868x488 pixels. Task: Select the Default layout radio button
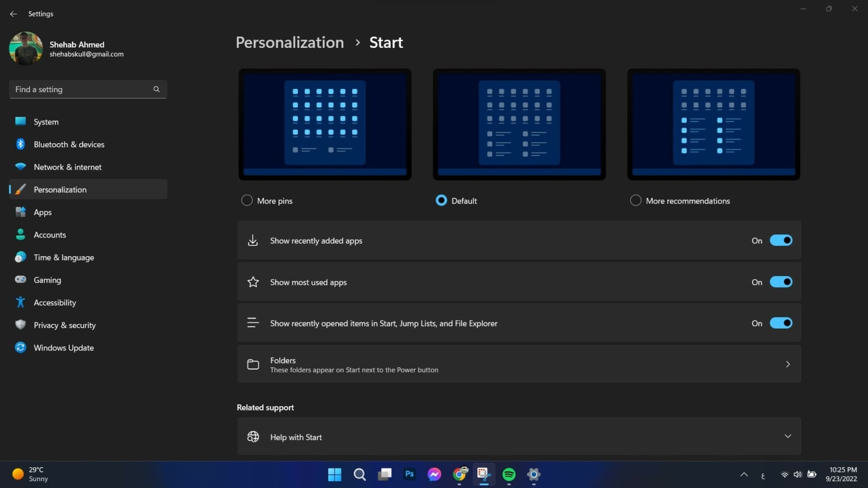click(x=441, y=201)
